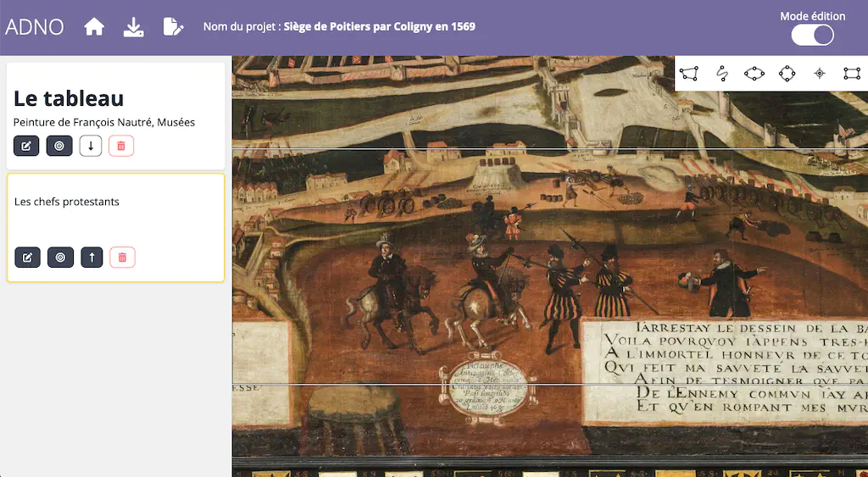
Task: Select the polygon drawing tool
Action: (689, 73)
